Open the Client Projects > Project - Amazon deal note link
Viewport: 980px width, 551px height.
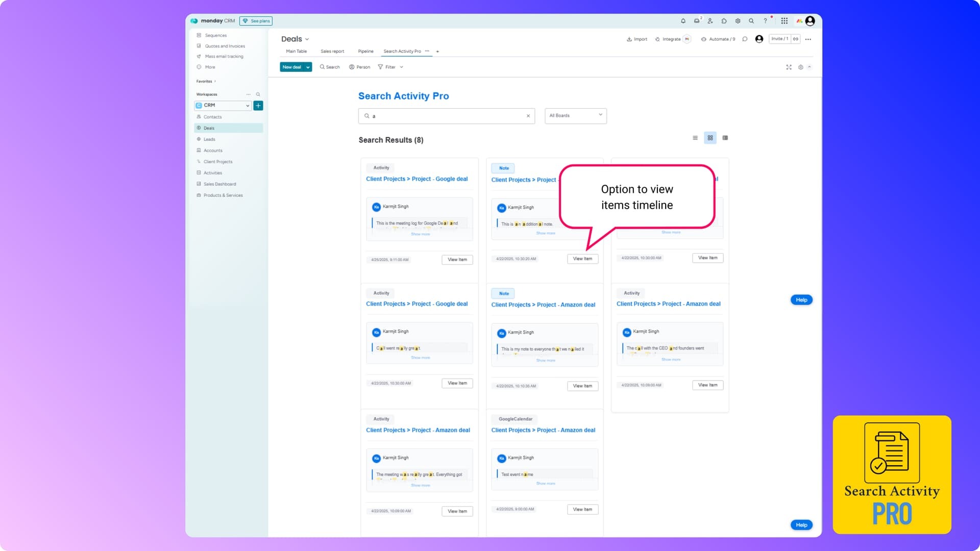tap(543, 305)
